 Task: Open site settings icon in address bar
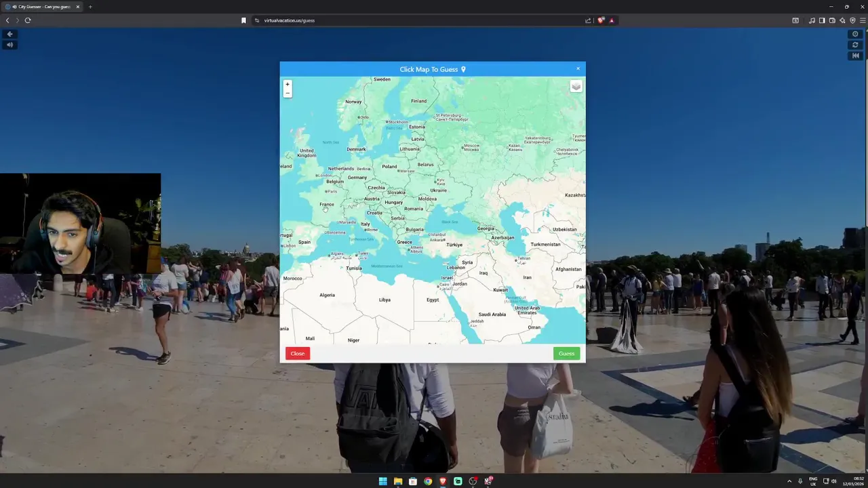[x=257, y=20]
